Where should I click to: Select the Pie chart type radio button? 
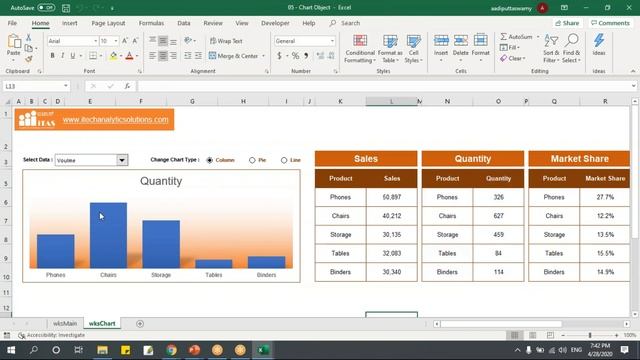(x=252, y=160)
